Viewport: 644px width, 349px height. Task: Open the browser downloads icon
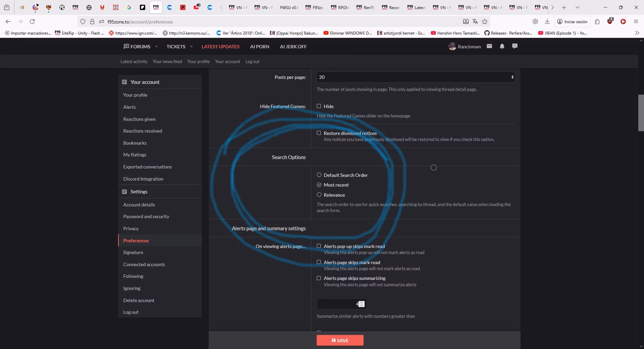pyautogui.click(x=547, y=21)
